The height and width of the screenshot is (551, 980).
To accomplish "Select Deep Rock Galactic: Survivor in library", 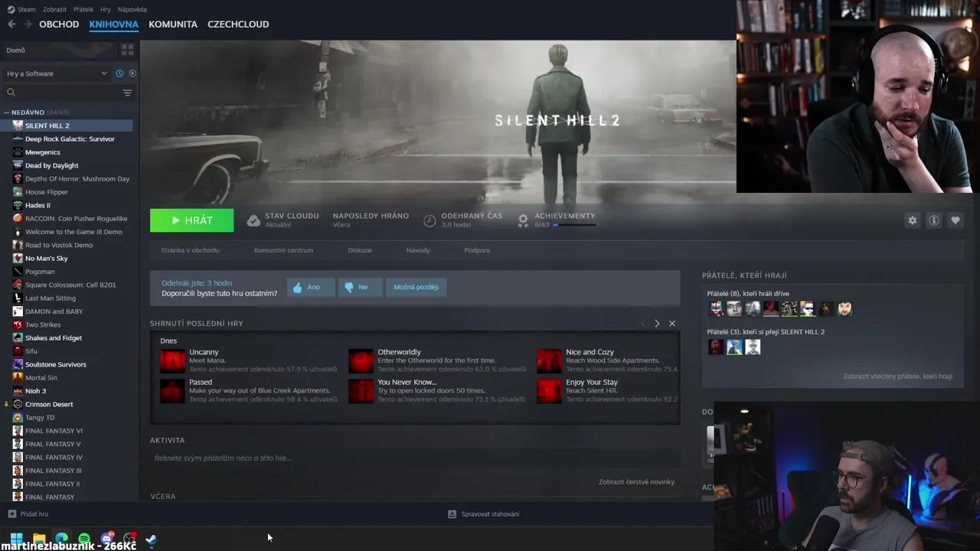I will (69, 139).
